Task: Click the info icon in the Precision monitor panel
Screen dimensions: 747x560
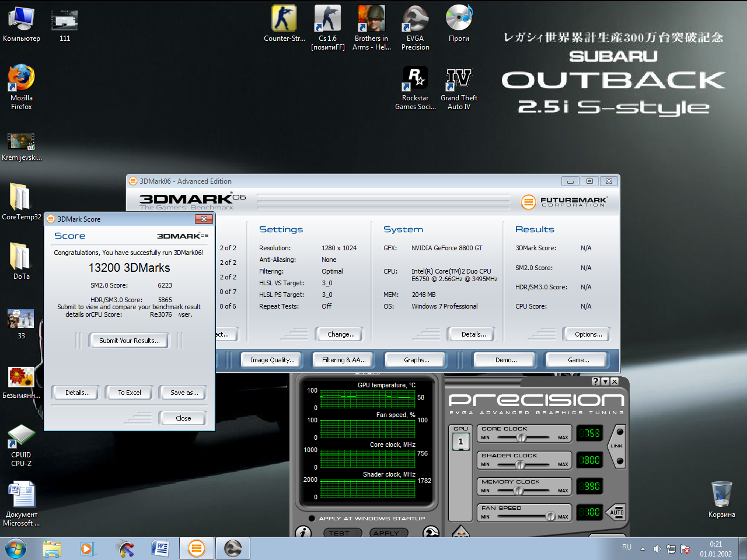Action: pyautogui.click(x=303, y=532)
